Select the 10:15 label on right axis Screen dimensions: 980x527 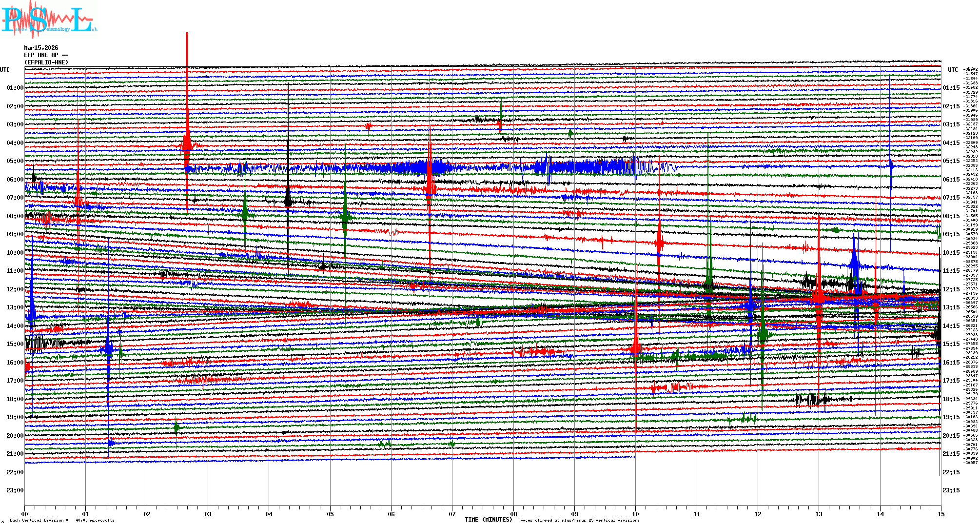point(951,253)
